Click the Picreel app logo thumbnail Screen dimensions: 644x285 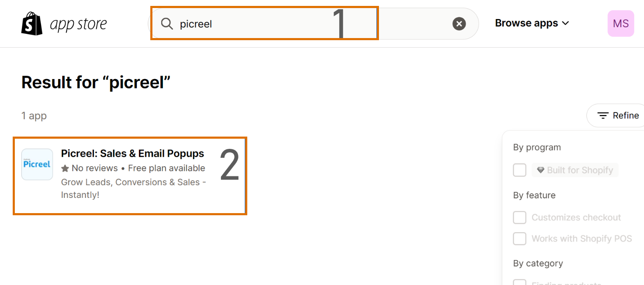pyautogui.click(x=37, y=164)
